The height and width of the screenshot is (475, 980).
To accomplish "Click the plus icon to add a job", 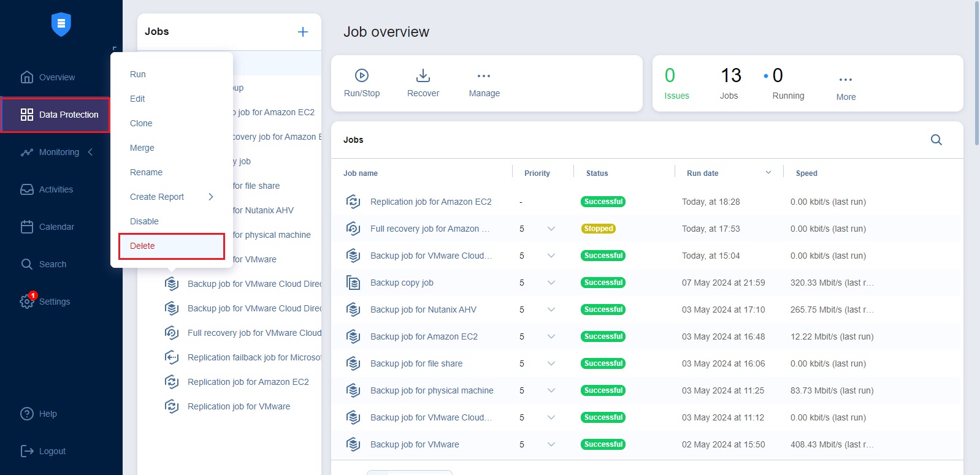I will (303, 32).
